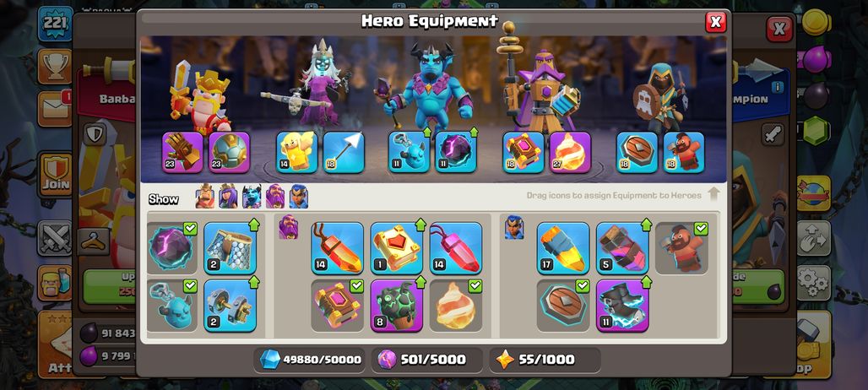The width and height of the screenshot is (868, 390).
Task: Open the starry ore 55/1000 counter
Action: coord(545,360)
